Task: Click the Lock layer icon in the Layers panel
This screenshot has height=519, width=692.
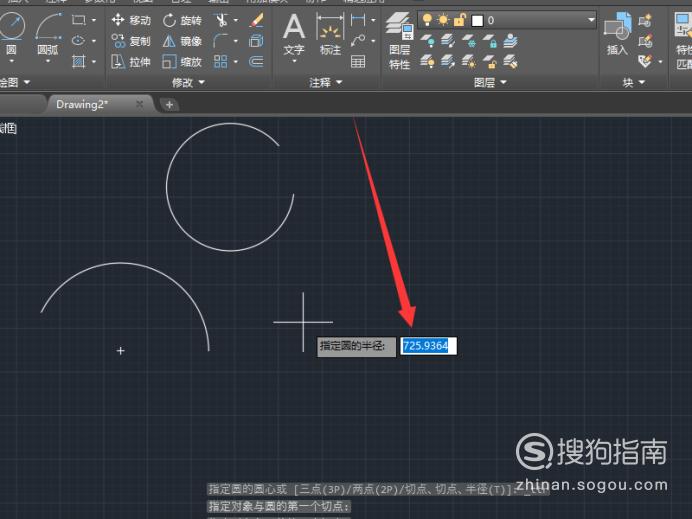Action: 490,41
